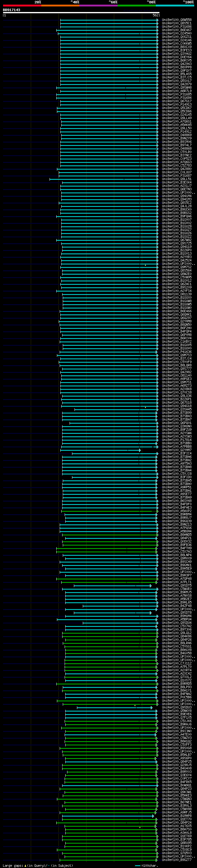
Task: Open hit UniRef100_P17814
Action: point(177,440)
